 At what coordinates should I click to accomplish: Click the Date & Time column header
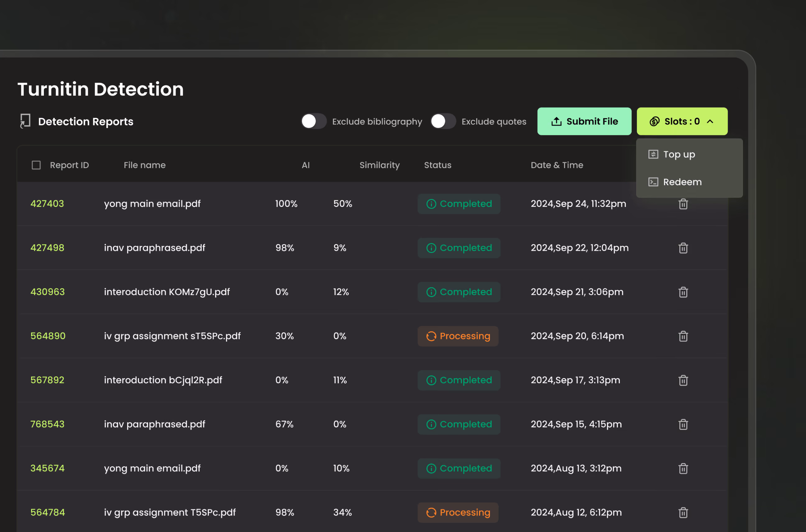(557, 165)
